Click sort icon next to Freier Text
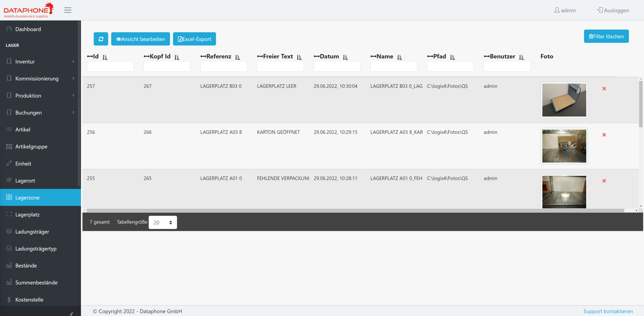Image resolution: width=644 pixels, height=316 pixels. click(299, 57)
